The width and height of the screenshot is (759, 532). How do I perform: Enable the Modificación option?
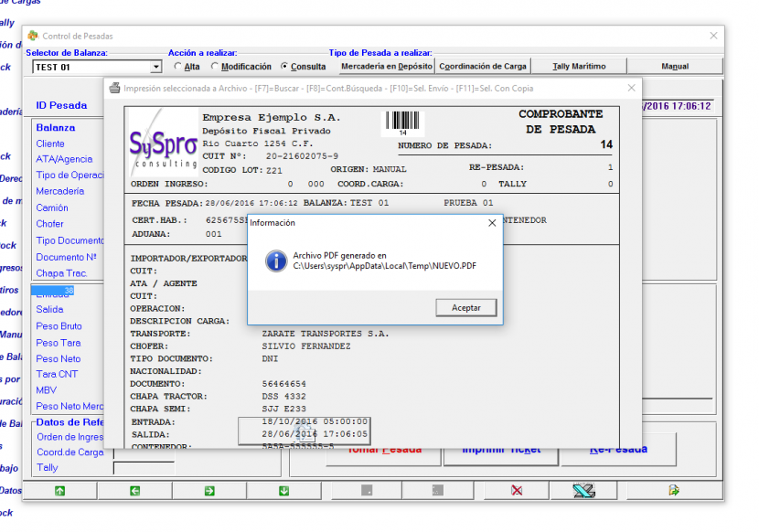coord(212,66)
